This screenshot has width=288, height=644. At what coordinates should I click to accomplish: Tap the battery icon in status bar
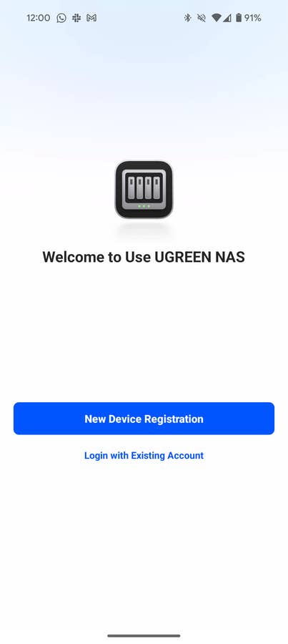[x=239, y=18]
